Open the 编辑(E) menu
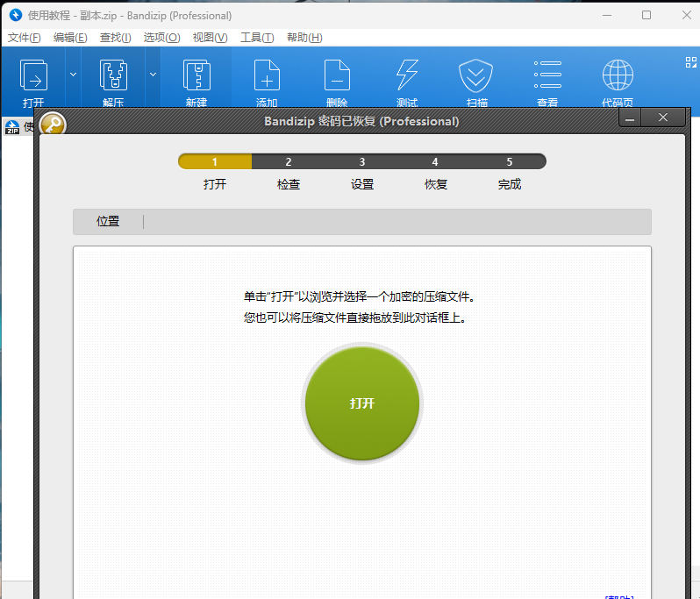Viewport: 700px width, 599px height. tap(70, 38)
